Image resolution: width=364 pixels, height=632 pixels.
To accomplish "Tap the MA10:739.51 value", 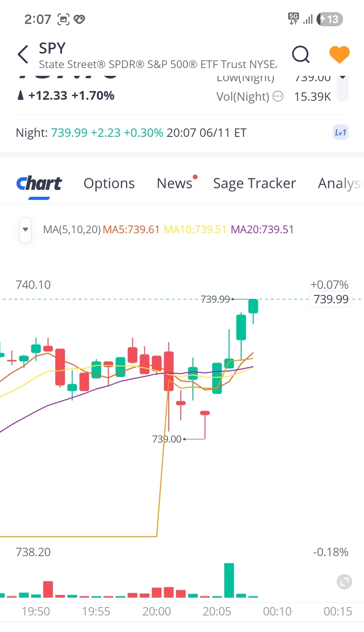I will (x=195, y=230).
